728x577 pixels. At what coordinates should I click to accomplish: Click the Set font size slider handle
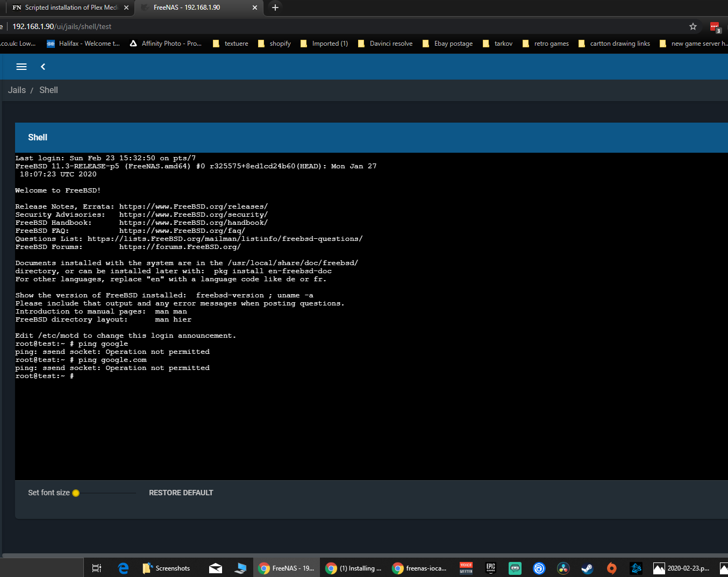tap(76, 493)
